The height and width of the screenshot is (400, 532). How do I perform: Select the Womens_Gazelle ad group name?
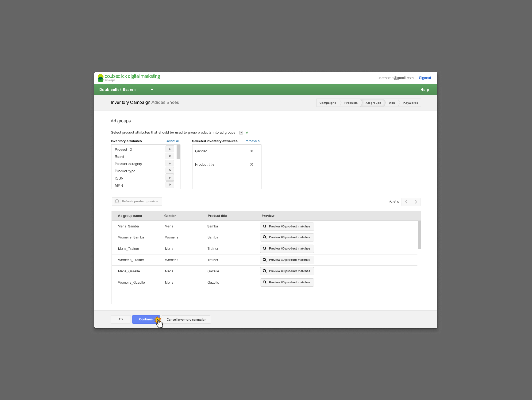pos(131,283)
